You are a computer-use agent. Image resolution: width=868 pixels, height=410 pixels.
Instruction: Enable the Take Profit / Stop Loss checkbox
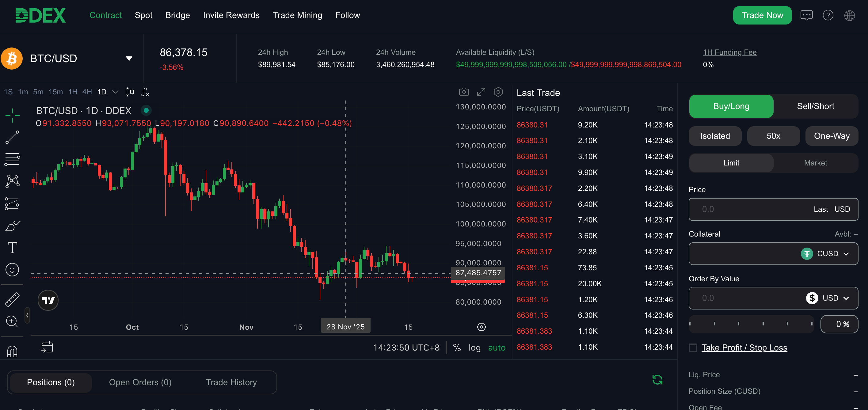click(693, 348)
